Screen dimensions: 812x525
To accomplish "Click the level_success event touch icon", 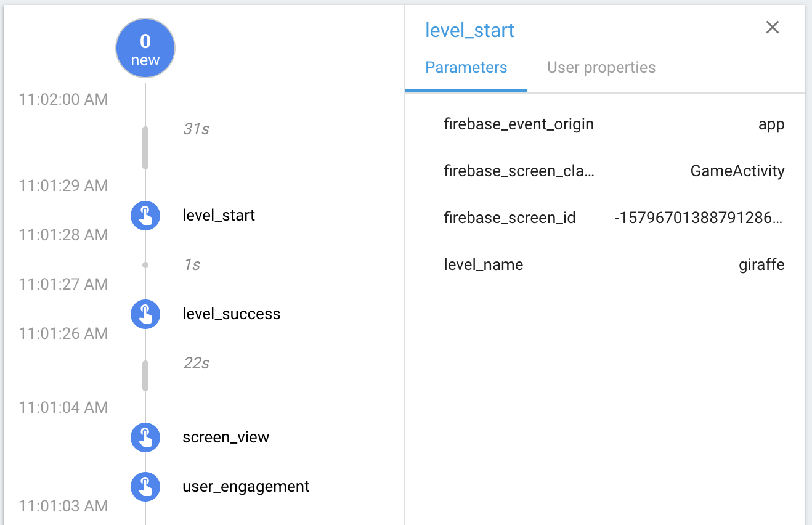I will point(145,314).
